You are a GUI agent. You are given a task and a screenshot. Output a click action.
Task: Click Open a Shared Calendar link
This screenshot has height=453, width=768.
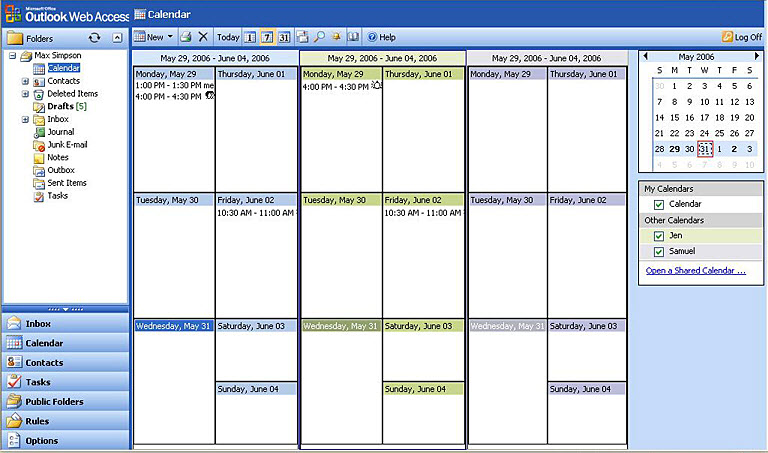click(x=696, y=271)
